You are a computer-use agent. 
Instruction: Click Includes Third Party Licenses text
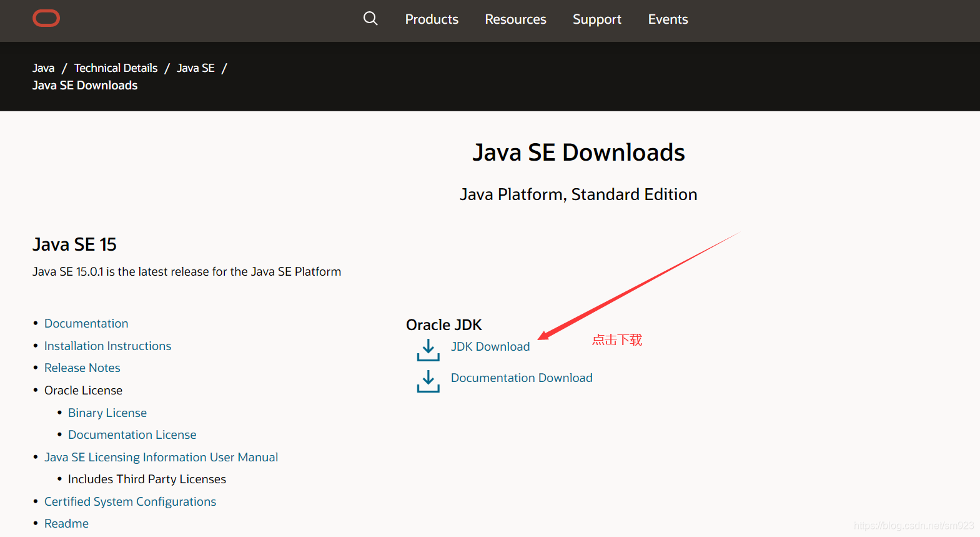(147, 479)
